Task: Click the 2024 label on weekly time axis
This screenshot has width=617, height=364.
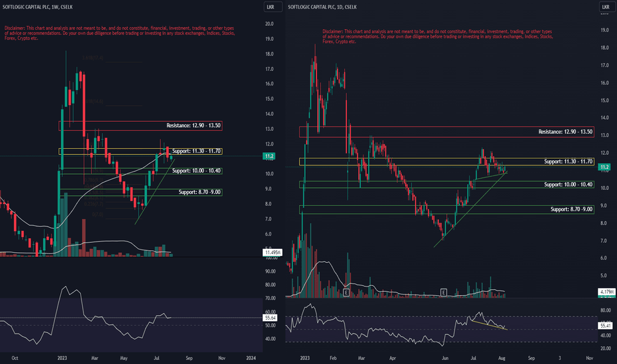Action: [x=251, y=358]
